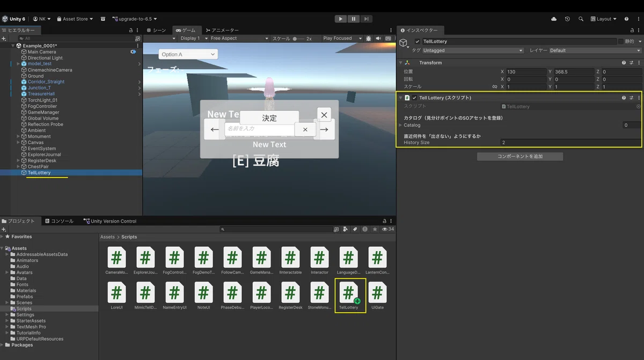
Task: Start Play mode with the play button
Action: coord(340,19)
